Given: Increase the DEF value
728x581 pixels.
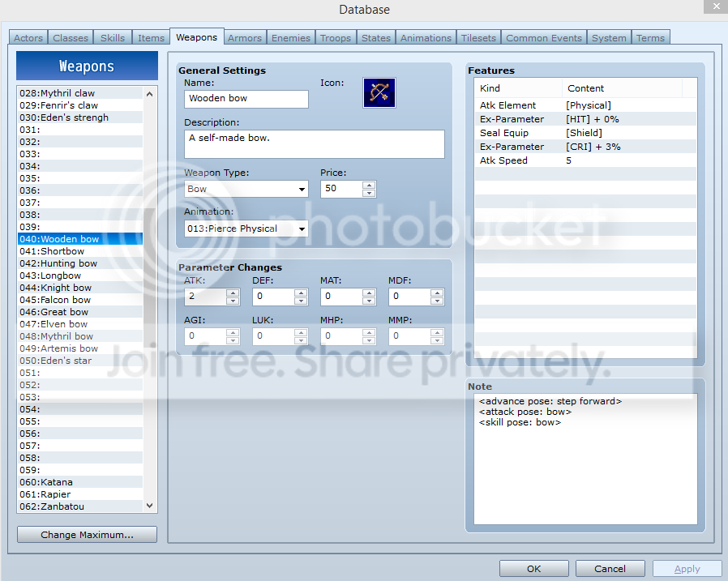Looking at the screenshot, I should pyautogui.click(x=301, y=293).
